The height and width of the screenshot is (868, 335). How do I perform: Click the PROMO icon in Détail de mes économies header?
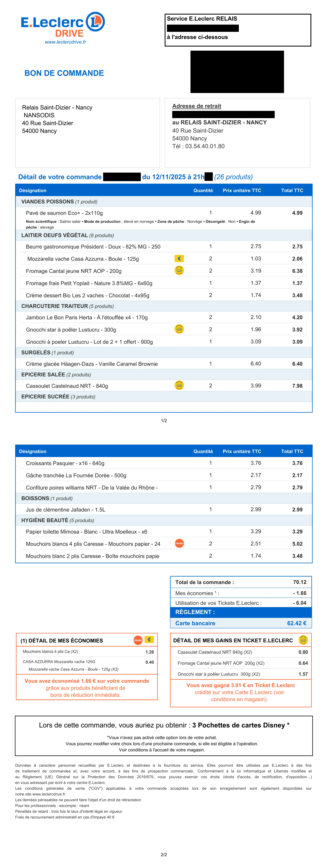(138, 640)
